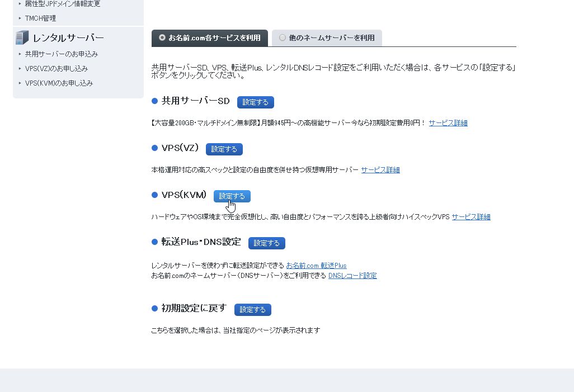574x392 pixels.
Task: Click 設定する for 共用サーバーSD
Action: tap(256, 102)
